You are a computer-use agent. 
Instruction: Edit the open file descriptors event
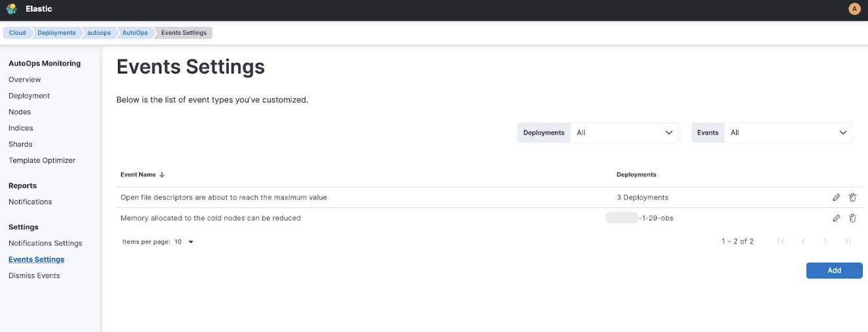[836, 197]
